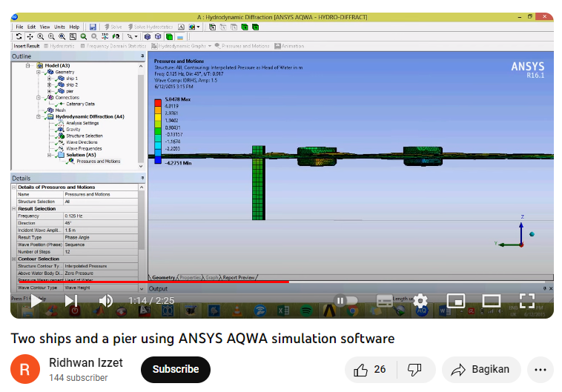Collapse the Contour Selection section
Image resolution: width=562 pixels, height=392 pixels.
(14, 259)
